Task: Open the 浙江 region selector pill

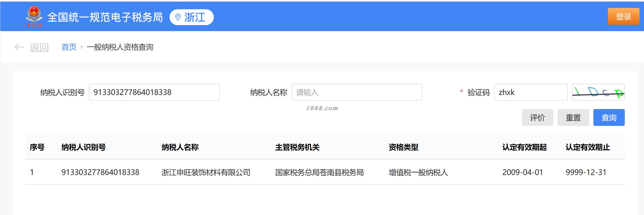Action: (192, 17)
